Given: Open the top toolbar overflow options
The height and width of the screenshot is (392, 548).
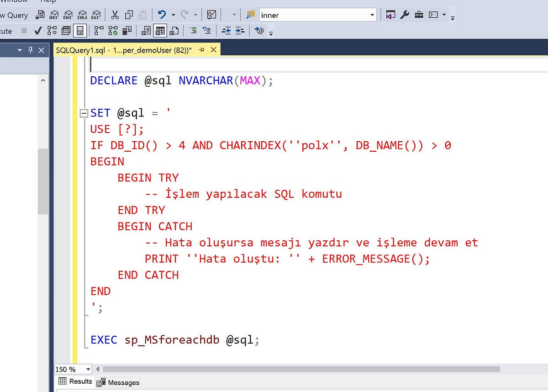Looking at the screenshot, I should [x=453, y=18].
